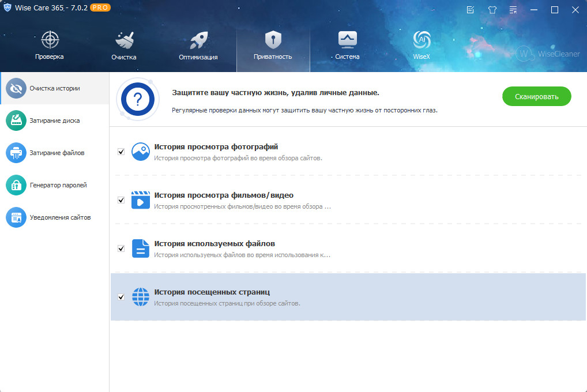Screen dimensions: 587x392
Task: Click the Очистка истории eye icon
Action: coord(16,88)
